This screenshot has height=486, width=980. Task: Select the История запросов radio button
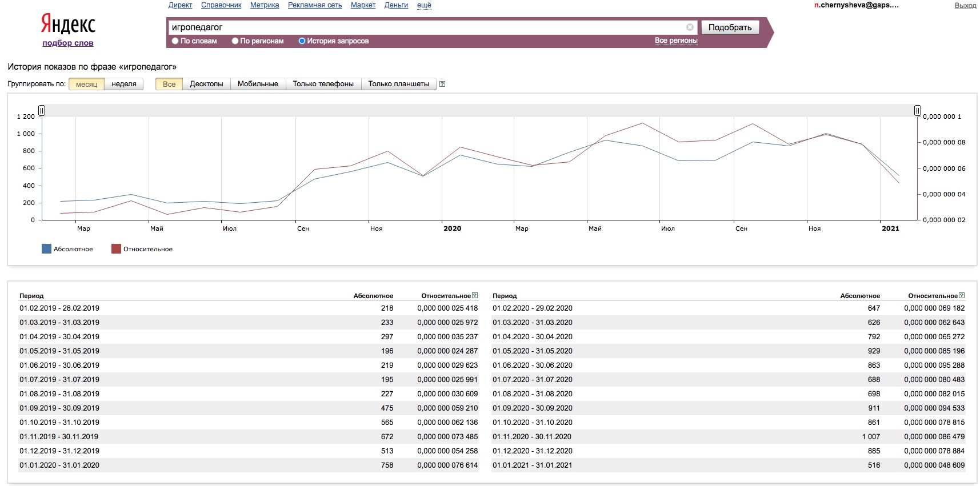click(x=302, y=41)
